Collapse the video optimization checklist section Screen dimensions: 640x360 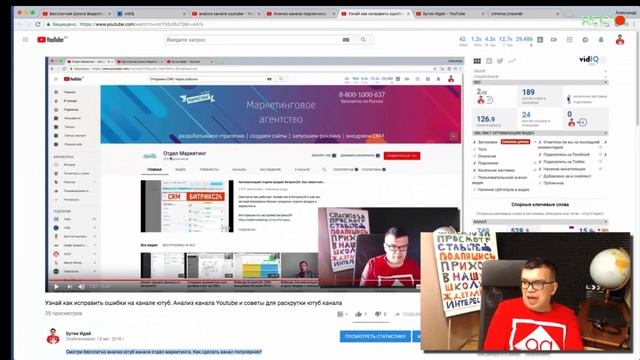click(x=606, y=133)
